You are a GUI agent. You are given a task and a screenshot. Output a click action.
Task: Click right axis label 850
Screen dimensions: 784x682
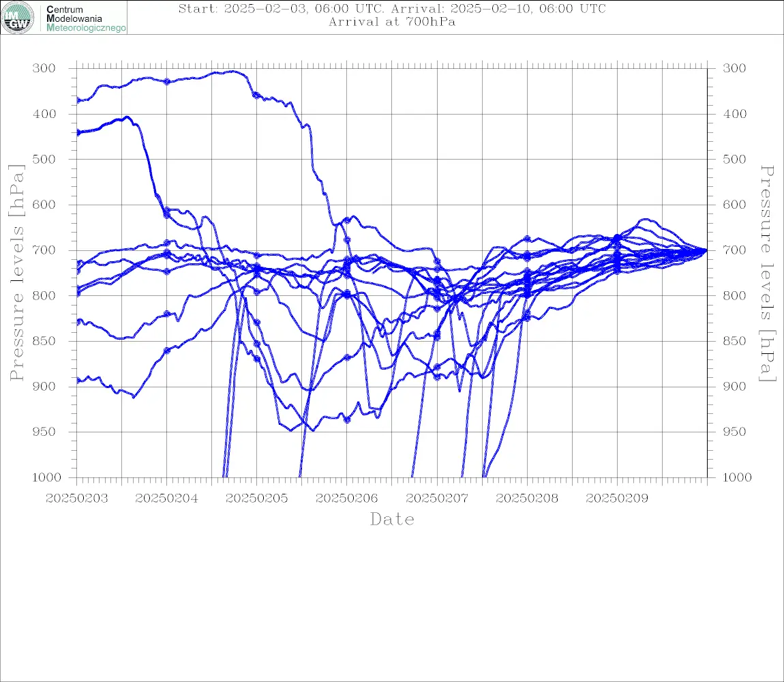(734, 341)
